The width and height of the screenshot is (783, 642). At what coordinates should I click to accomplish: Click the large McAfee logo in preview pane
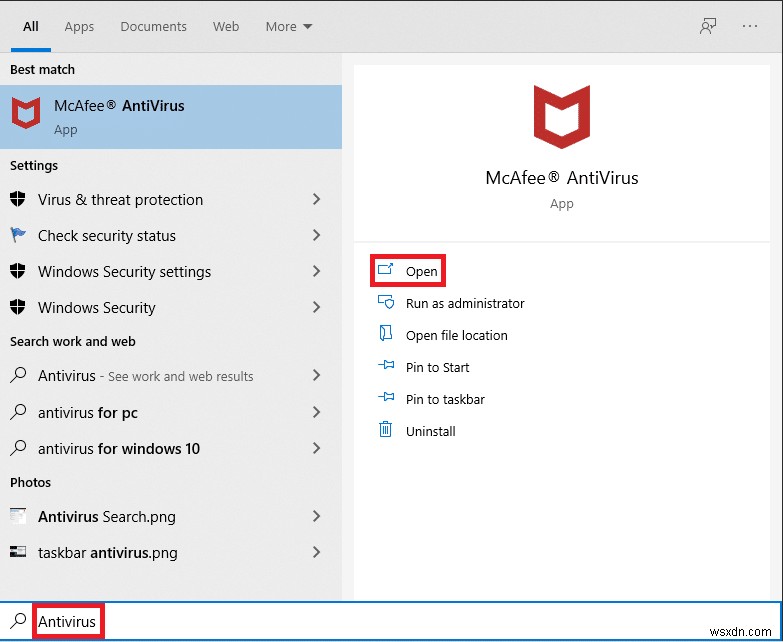562,117
